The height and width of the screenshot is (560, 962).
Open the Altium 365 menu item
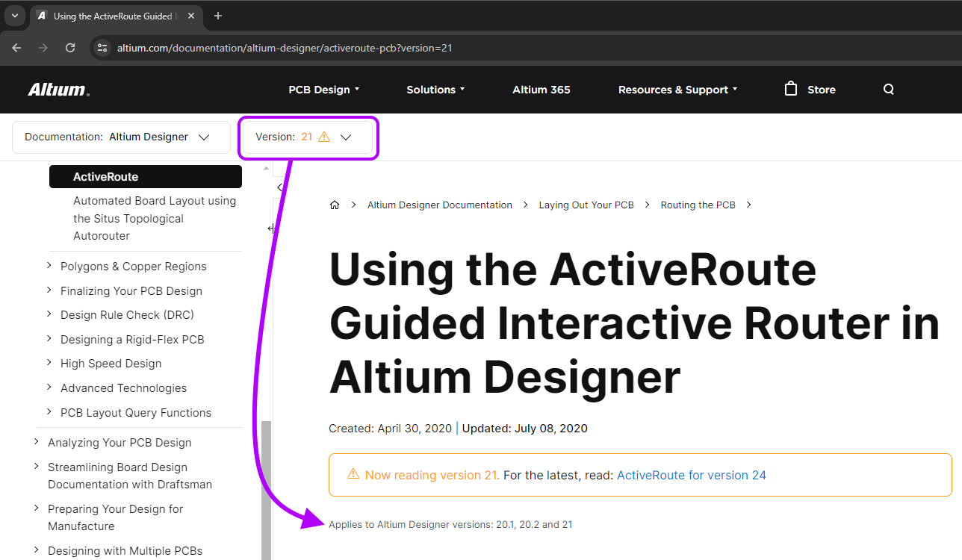pyautogui.click(x=541, y=90)
